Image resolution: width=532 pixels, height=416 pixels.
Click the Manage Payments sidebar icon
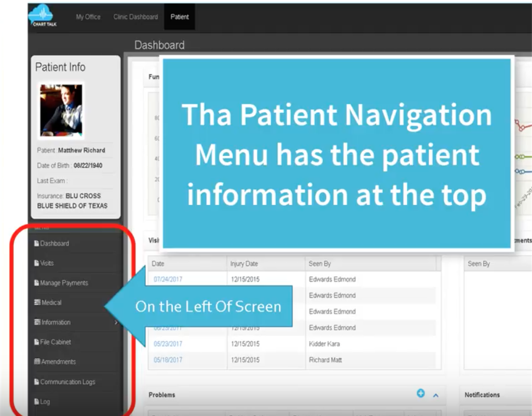(x=36, y=283)
